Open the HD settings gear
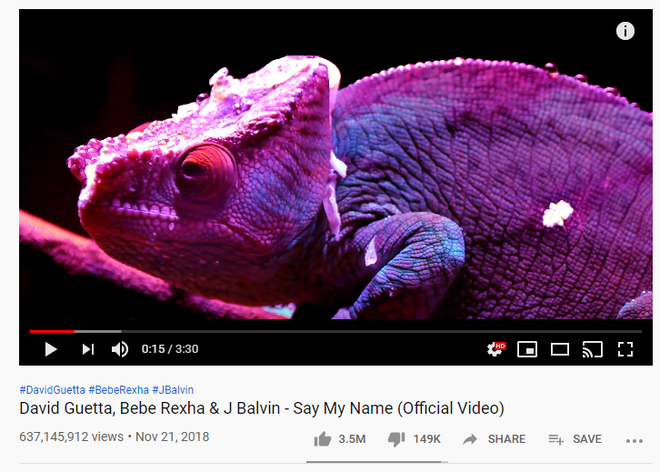The height and width of the screenshot is (472, 660). [x=496, y=349]
